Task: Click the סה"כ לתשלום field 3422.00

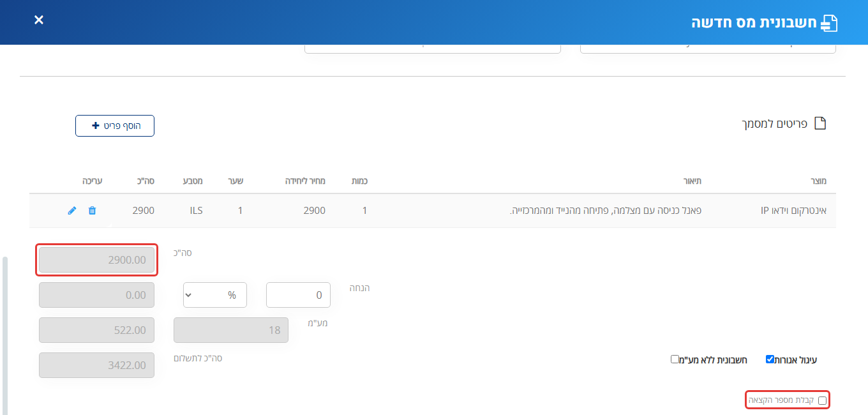Action: pyautogui.click(x=96, y=365)
